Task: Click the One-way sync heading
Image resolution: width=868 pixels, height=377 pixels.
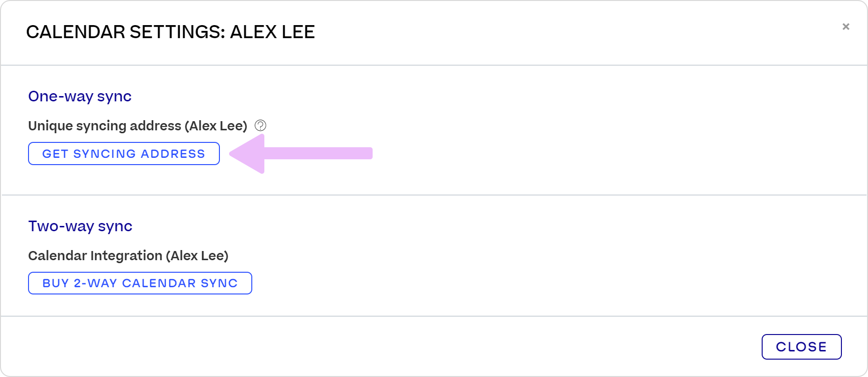Action: pos(80,96)
